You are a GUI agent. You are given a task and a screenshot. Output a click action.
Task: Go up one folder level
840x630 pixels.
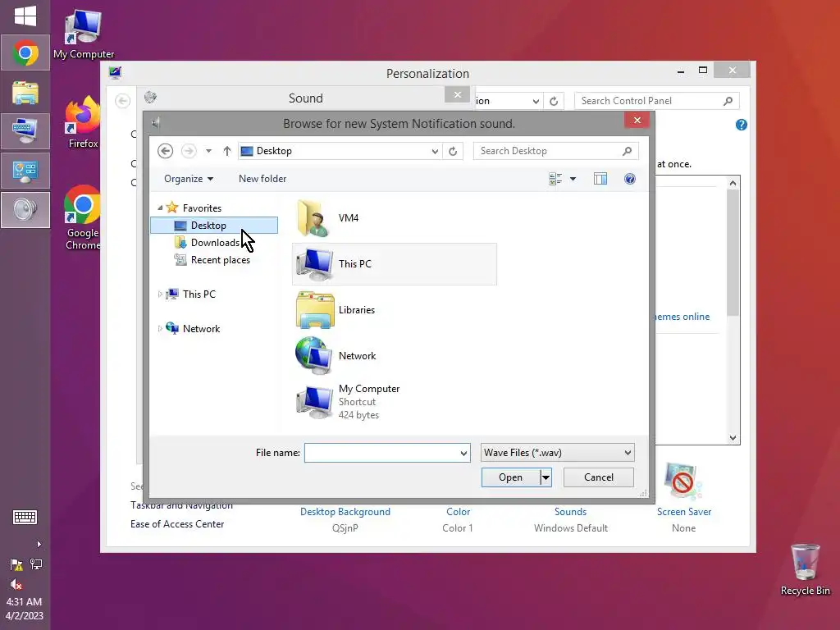(x=226, y=151)
